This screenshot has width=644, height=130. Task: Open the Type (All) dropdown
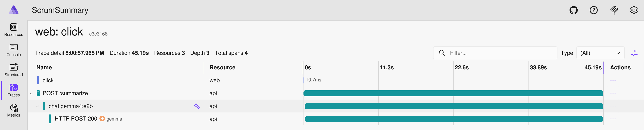tap(600, 53)
